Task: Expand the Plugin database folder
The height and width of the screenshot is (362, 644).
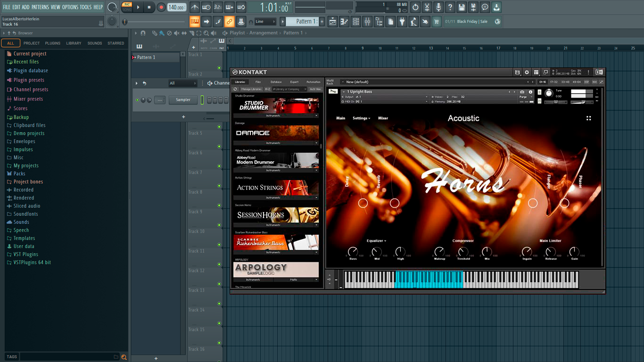Action: [31, 71]
